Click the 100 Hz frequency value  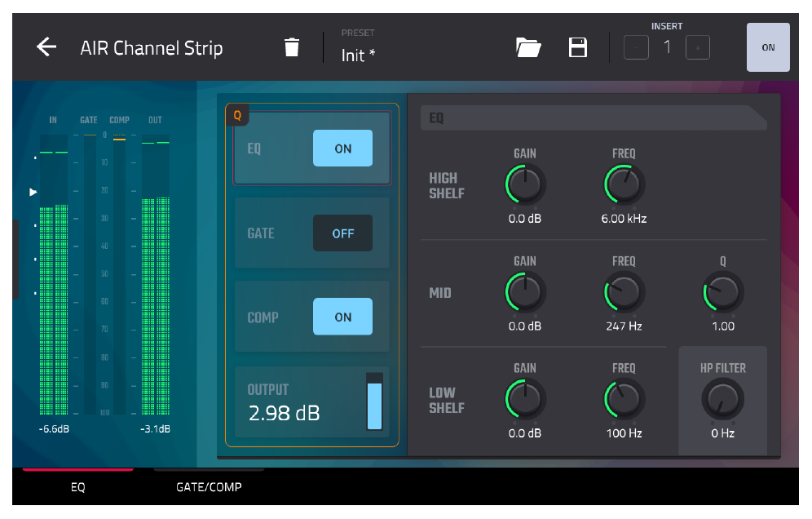click(x=624, y=433)
